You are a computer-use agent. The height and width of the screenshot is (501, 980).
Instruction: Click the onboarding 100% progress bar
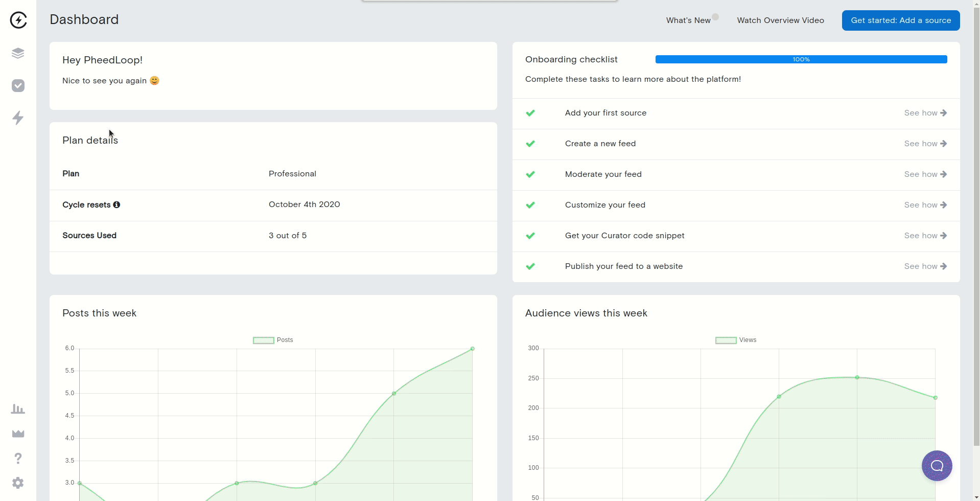click(x=801, y=59)
